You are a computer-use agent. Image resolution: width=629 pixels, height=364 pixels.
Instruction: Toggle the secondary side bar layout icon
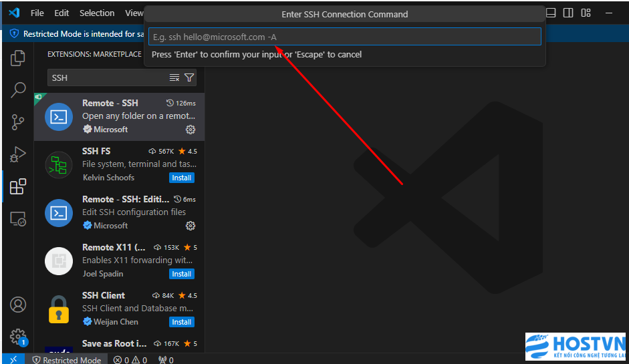coord(568,13)
